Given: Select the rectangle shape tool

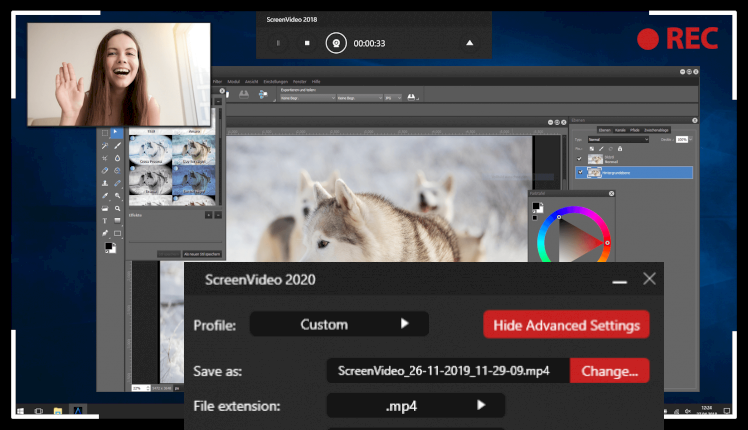Looking at the screenshot, I should (117, 233).
